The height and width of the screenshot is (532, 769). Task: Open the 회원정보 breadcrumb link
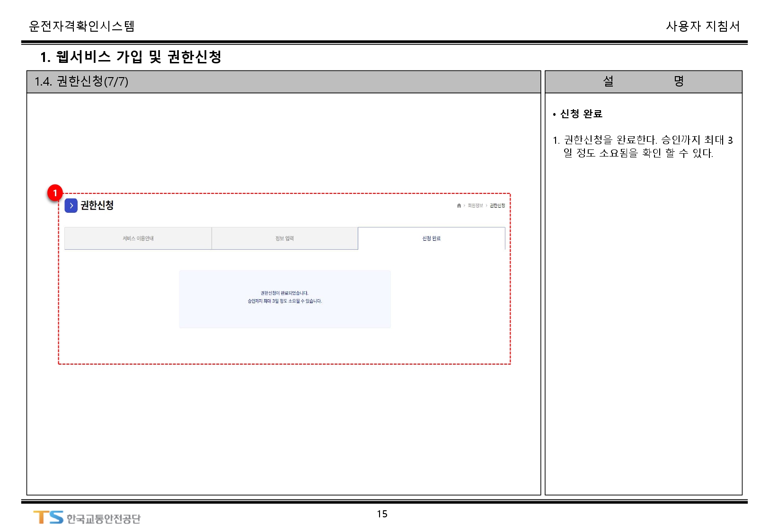(475, 206)
